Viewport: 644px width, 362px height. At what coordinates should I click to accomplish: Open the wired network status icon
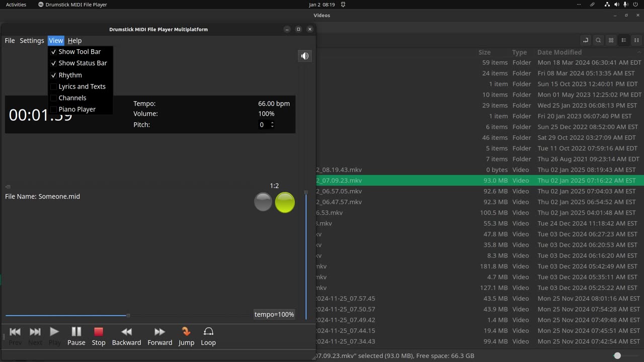point(607,5)
